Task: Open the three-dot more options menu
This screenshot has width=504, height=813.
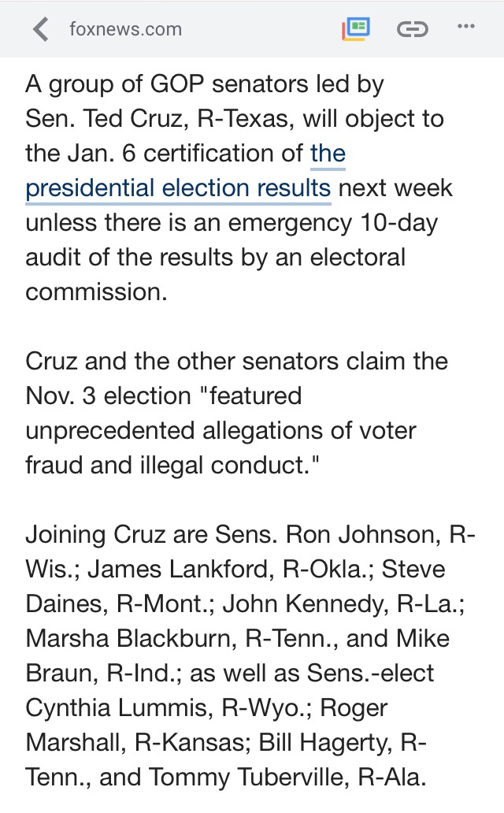Action: point(466,27)
